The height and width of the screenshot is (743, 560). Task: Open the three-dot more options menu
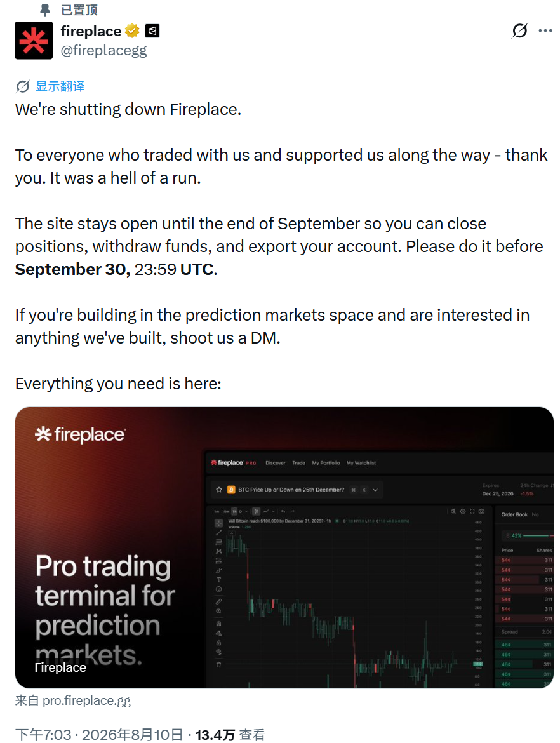click(545, 31)
